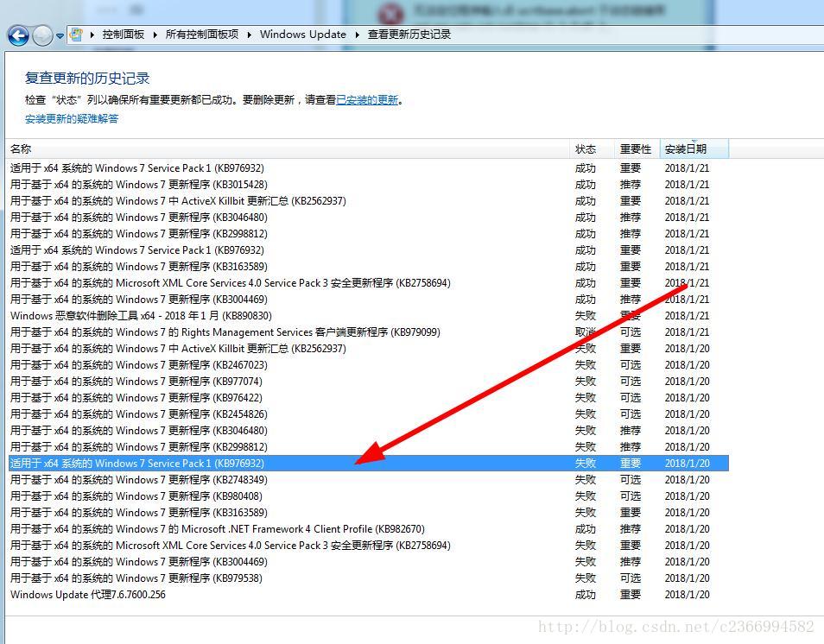Expand the arrow after 控制面板 breadcrumb
Image resolution: width=824 pixels, height=644 pixels.
tap(155, 35)
